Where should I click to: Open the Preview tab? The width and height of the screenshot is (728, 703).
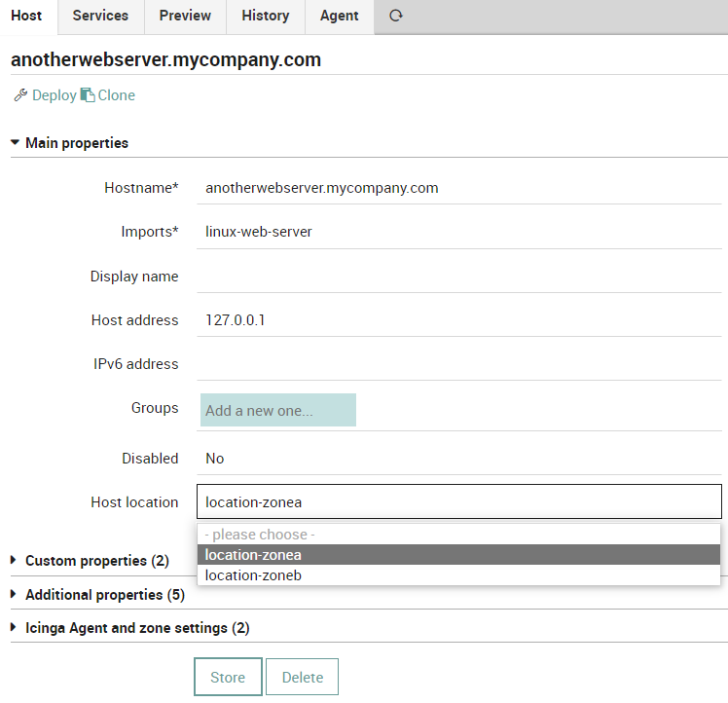tap(185, 17)
